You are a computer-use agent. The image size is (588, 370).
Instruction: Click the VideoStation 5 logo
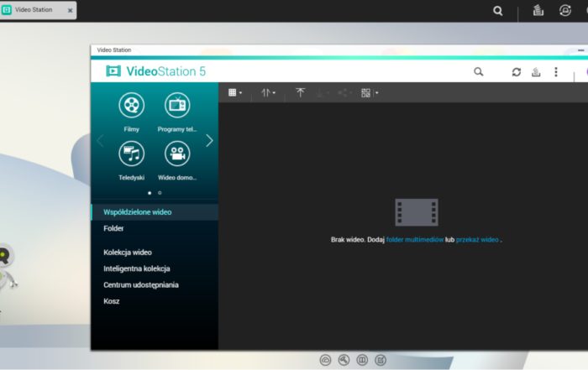(x=155, y=71)
